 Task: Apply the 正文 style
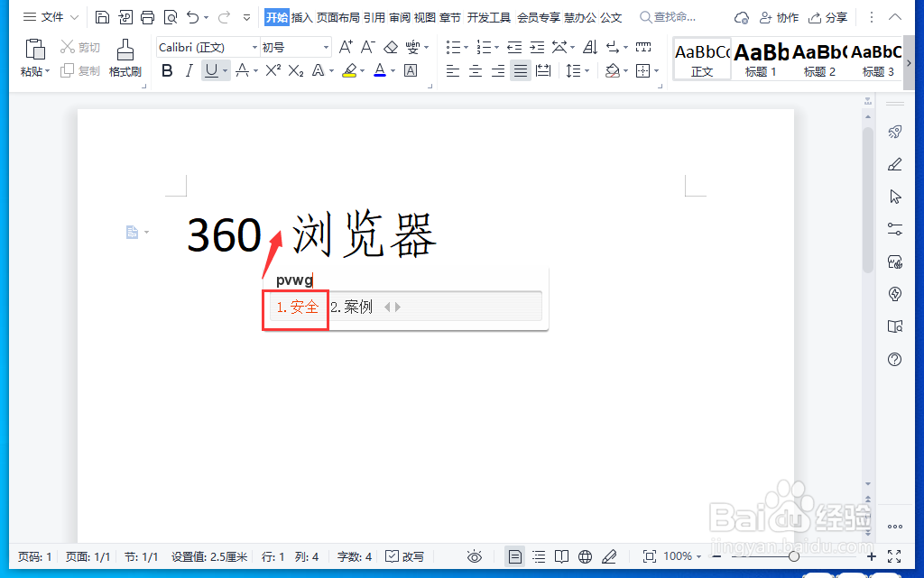702,59
